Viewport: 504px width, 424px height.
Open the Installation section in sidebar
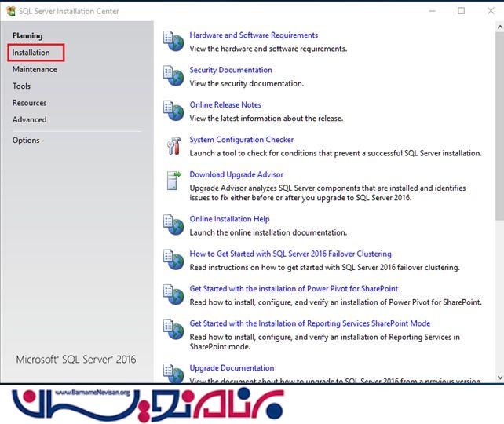(x=31, y=53)
